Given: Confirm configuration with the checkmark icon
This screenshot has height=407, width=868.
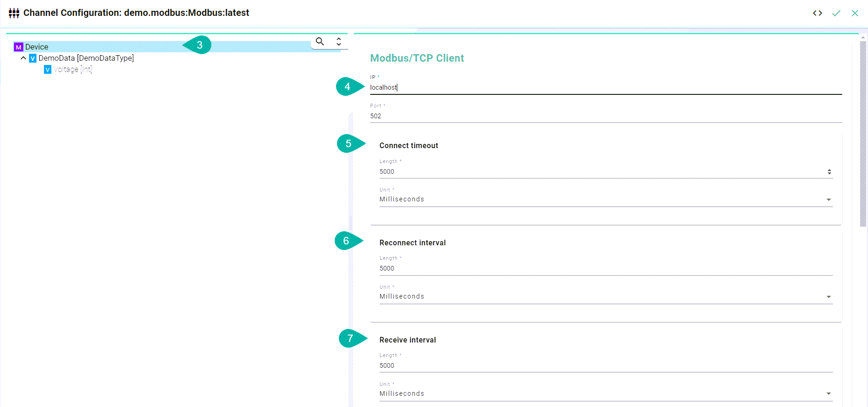Looking at the screenshot, I should (836, 13).
